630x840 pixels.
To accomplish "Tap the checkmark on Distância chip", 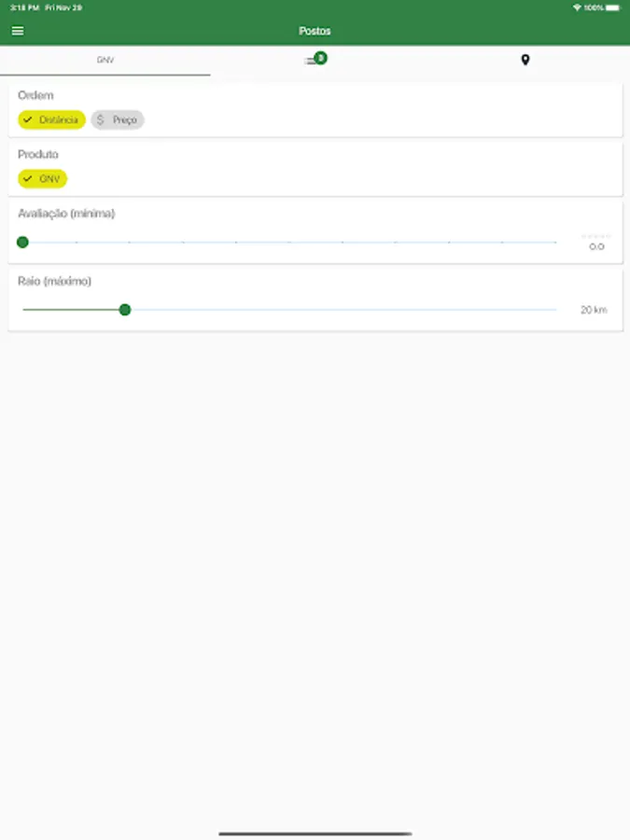I will coord(28,119).
